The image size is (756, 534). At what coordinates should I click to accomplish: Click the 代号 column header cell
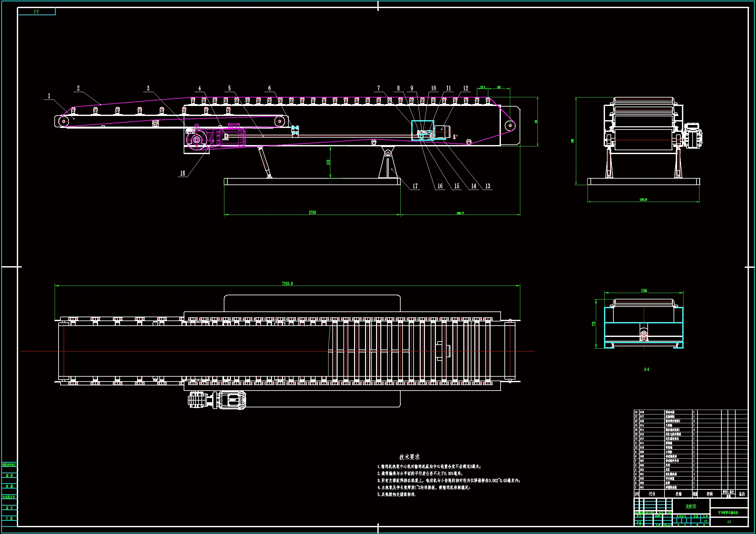[x=652, y=494]
